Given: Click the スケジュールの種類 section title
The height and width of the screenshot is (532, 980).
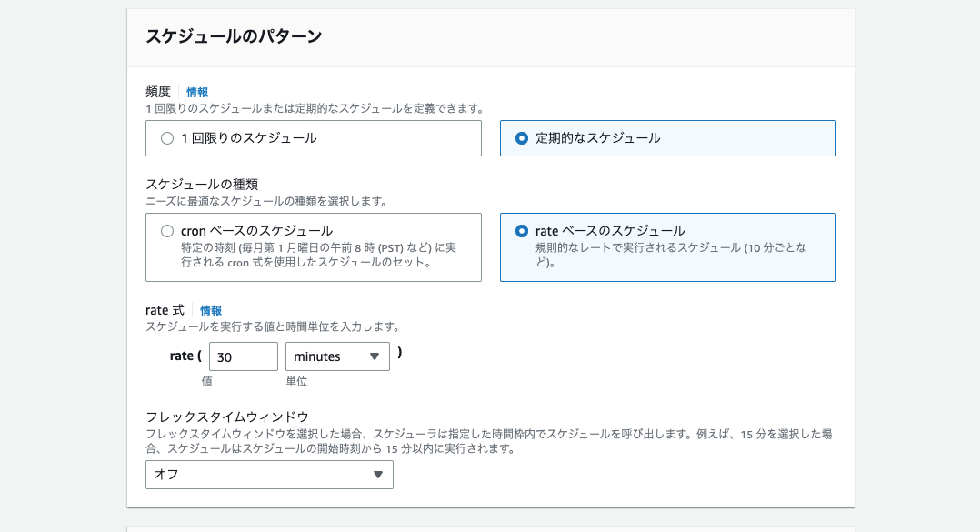Looking at the screenshot, I should [202, 185].
